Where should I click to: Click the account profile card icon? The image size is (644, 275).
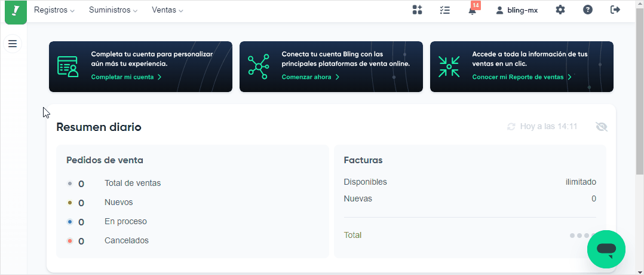point(68,66)
